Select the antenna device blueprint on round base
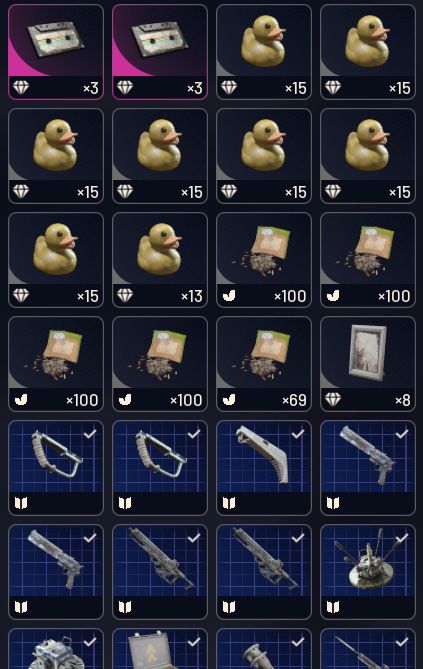This screenshot has height=669, width=423. click(368, 572)
